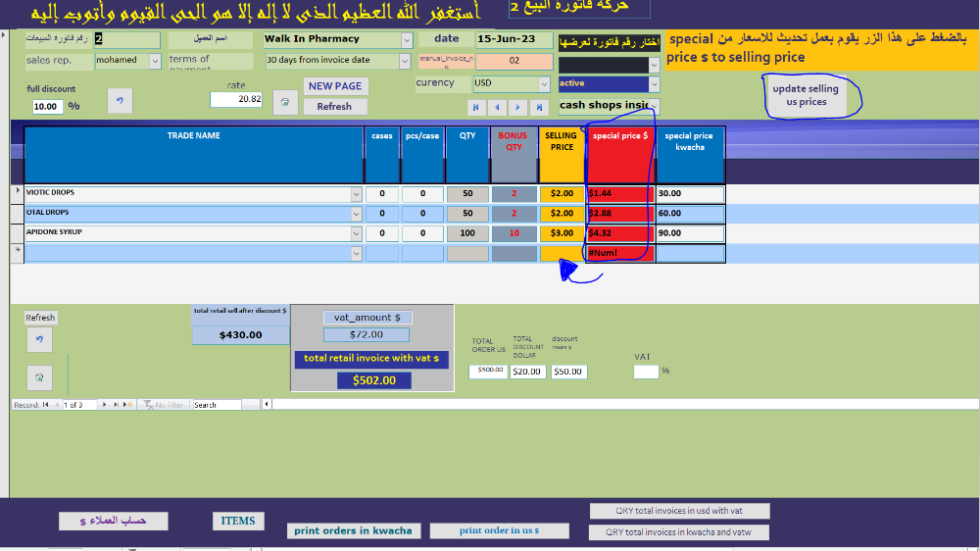
Task: Select the row selector for VIOTIC DROPS
Action: tap(17, 193)
